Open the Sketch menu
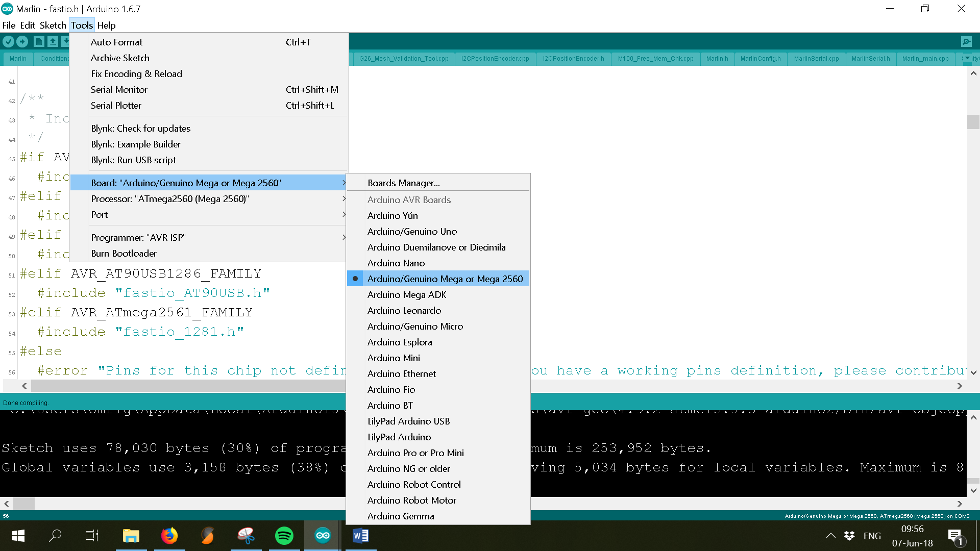 tap(53, 25)
